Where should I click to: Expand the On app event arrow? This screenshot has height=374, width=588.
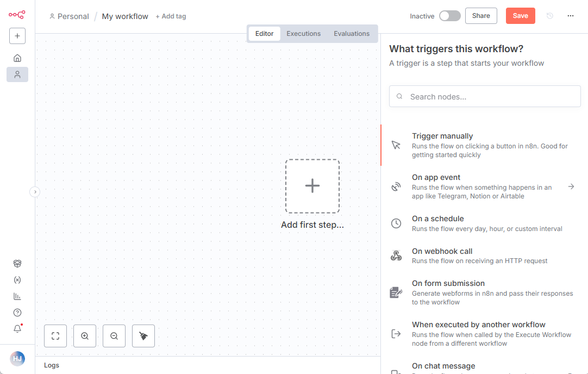tap(571, 186)
